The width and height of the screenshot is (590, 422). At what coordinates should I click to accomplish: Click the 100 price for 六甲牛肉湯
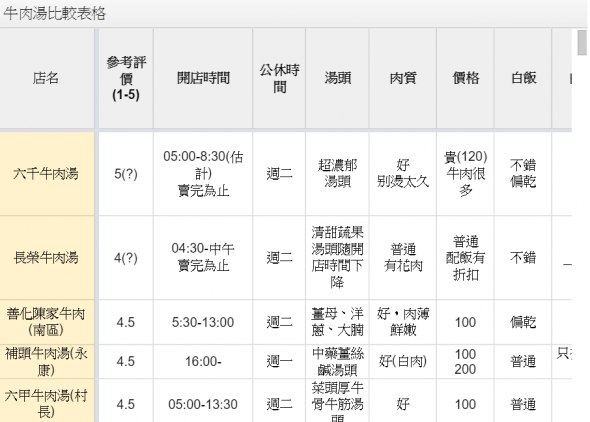[x=465, y=401]
